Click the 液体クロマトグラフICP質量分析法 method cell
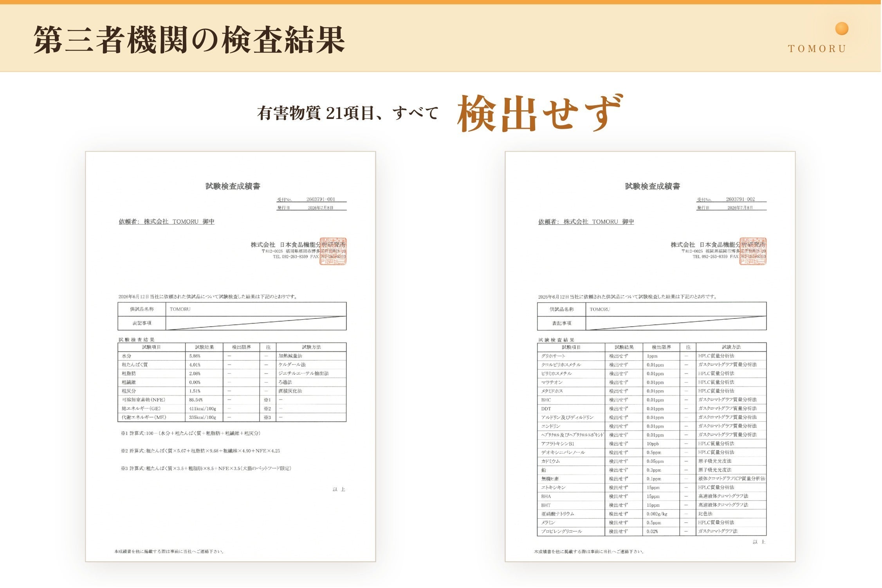 (x=732, y=479)
